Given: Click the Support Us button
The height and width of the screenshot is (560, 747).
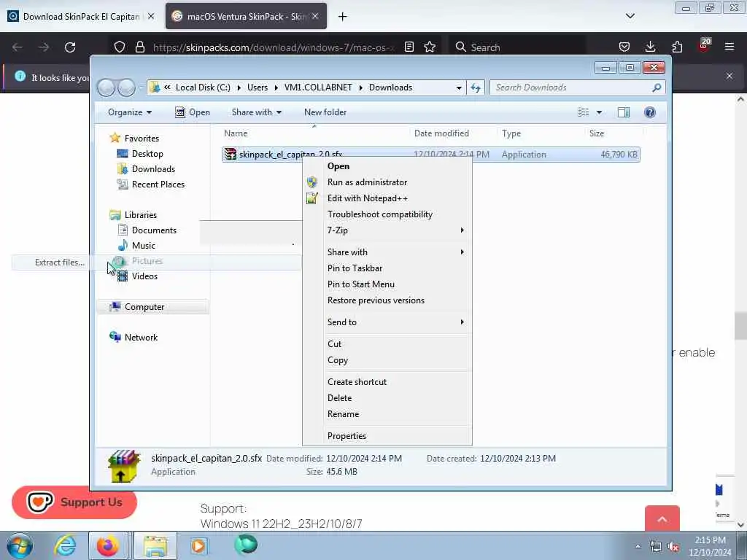Looking at the screenshot, I should click(x=74, y=502).
